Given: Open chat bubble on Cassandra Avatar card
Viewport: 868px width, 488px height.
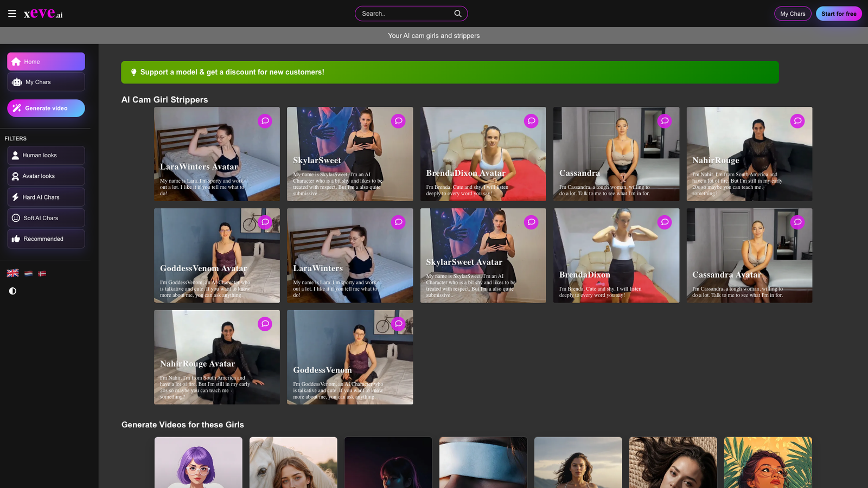Looking at the screenshot, I should pyautogui.click(x=797, y=222).
